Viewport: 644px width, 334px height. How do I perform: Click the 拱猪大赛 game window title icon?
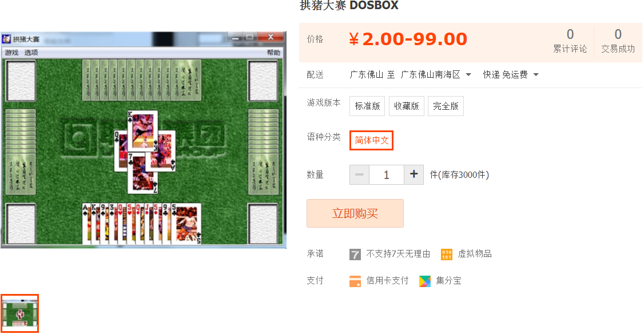click(6, 39)
